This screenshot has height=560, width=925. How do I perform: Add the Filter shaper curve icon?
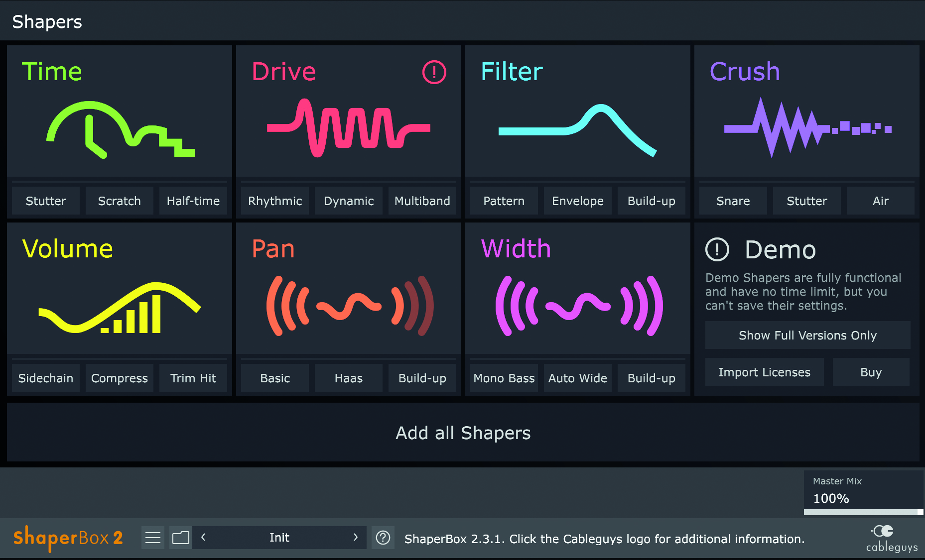(578, 130)
